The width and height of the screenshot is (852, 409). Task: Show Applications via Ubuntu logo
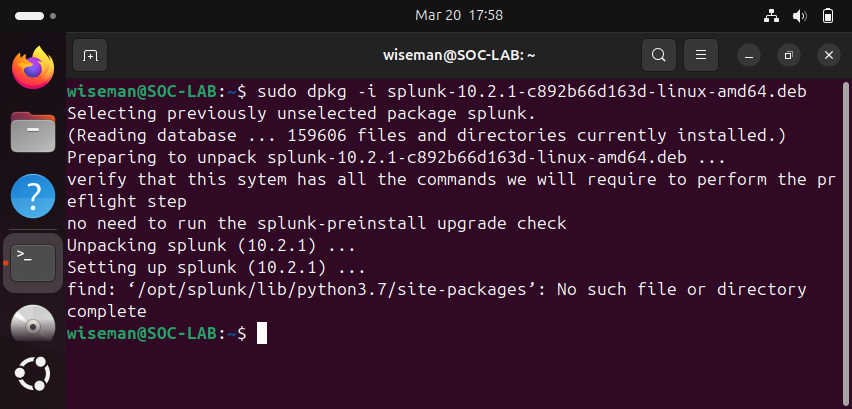[x=33, y=375]
